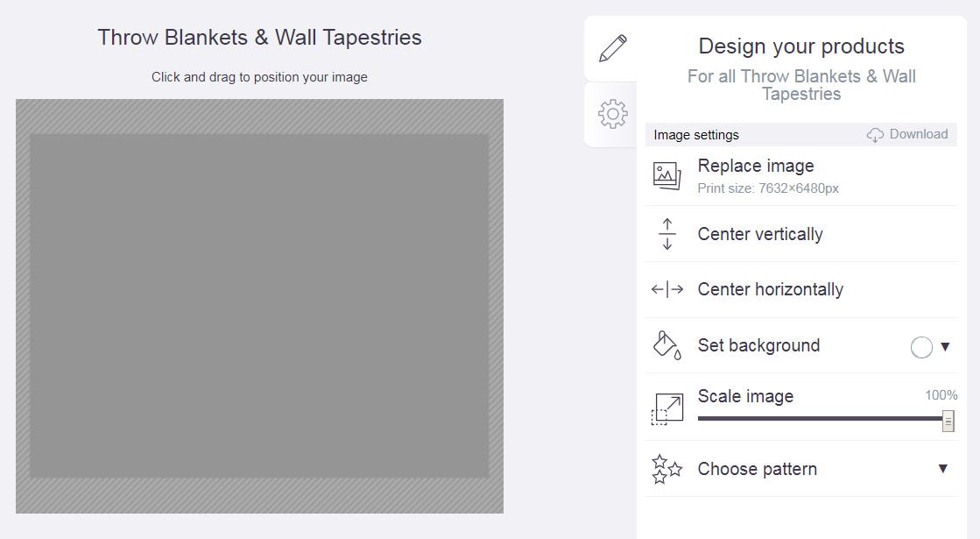Click the Replace image picture icon
This screenshot has width=980, height=539.
666,175
